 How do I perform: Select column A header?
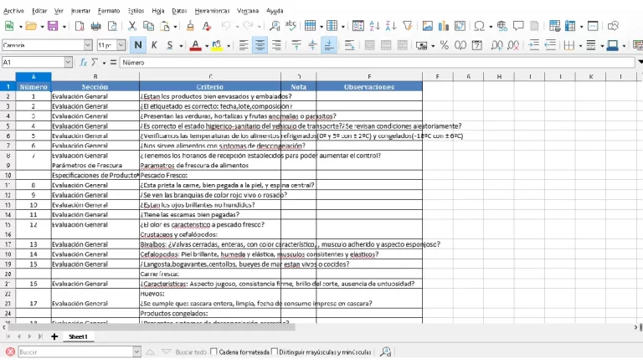point(33,76)
